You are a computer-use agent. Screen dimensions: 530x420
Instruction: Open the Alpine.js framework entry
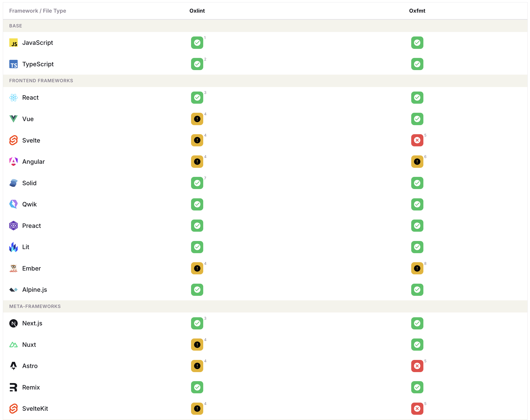click(35, 290)
